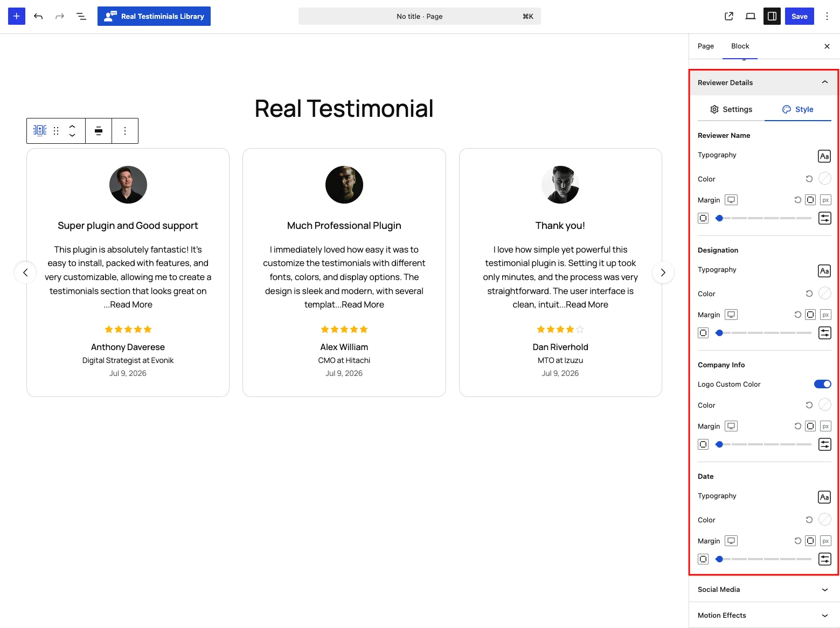This screenshot has height=628, width=840.
Task: Toggle linked sides for Reviewer Name margin
Action: (810, 200)
